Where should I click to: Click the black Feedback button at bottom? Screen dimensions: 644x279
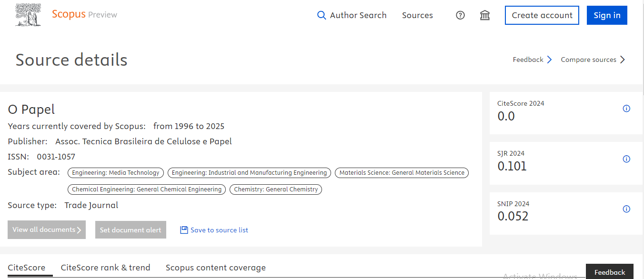(x=610, y=272)
